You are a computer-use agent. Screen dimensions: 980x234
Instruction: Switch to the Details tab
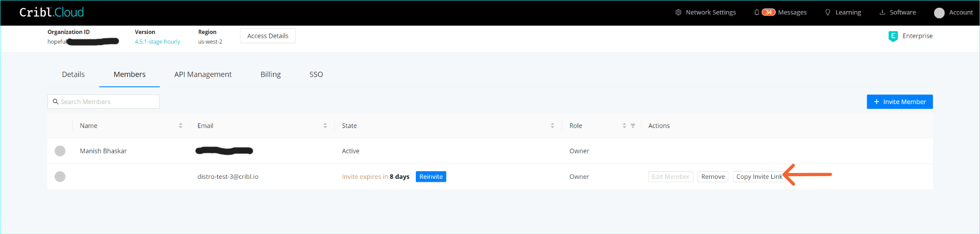(x=73, y=74)
